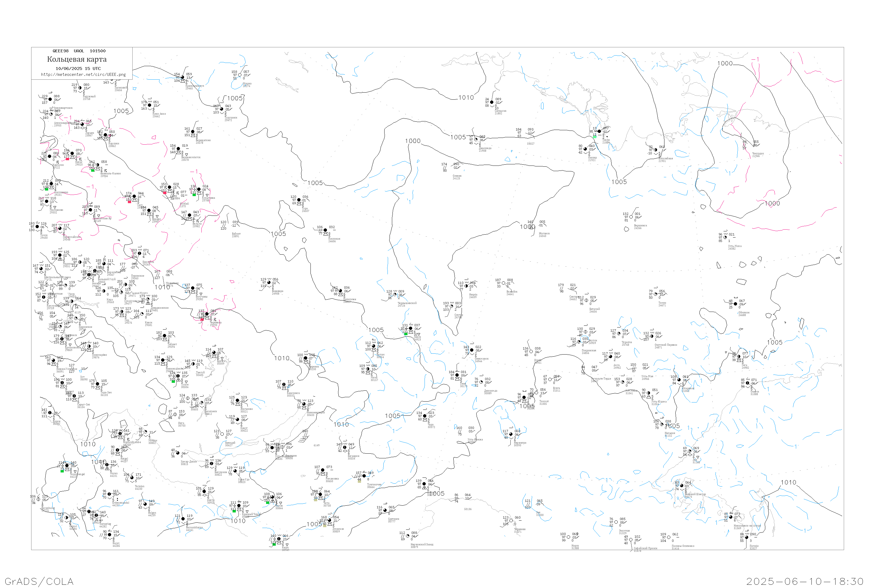Viewport: 882px width, 588px height.
Task: Click the 2025-06-10-18:30 timestamp at bottom right
Action: [x=805, y=581]
